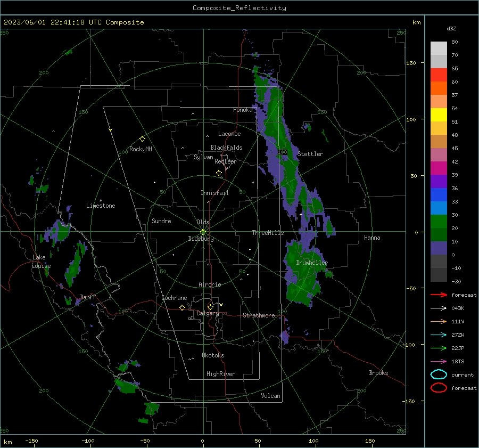The image size is (479, 448).
Task: Click the red forecast arrow in legend
Action: coord(439,295)
